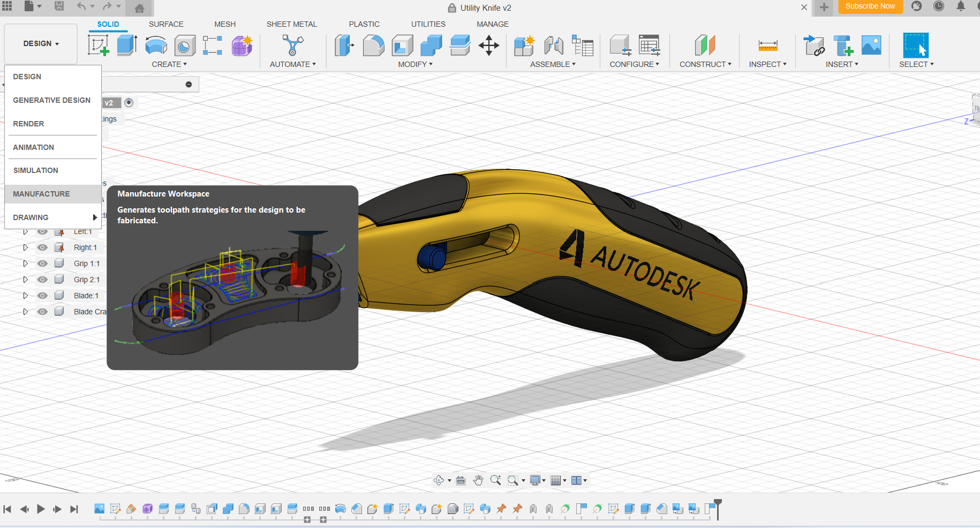Click the Automate fork icon
Screen dimensions: 980x528
point(293,46)
